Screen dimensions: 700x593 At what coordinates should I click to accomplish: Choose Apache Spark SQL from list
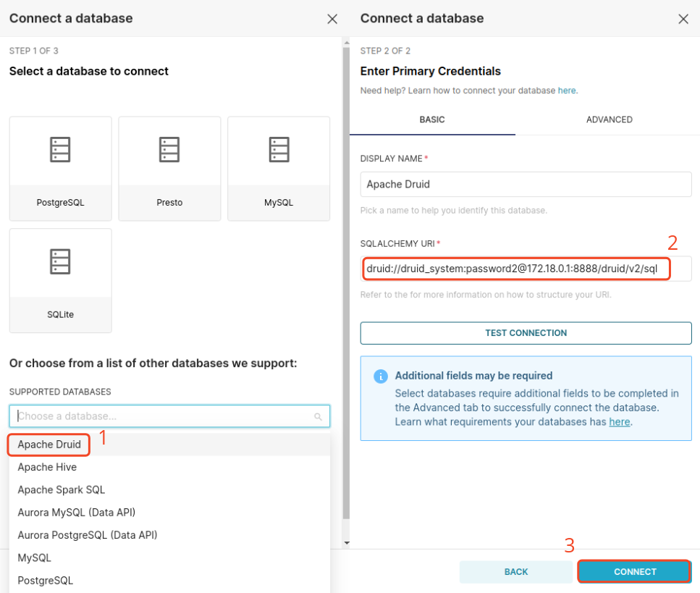click(x=62, y=489)
